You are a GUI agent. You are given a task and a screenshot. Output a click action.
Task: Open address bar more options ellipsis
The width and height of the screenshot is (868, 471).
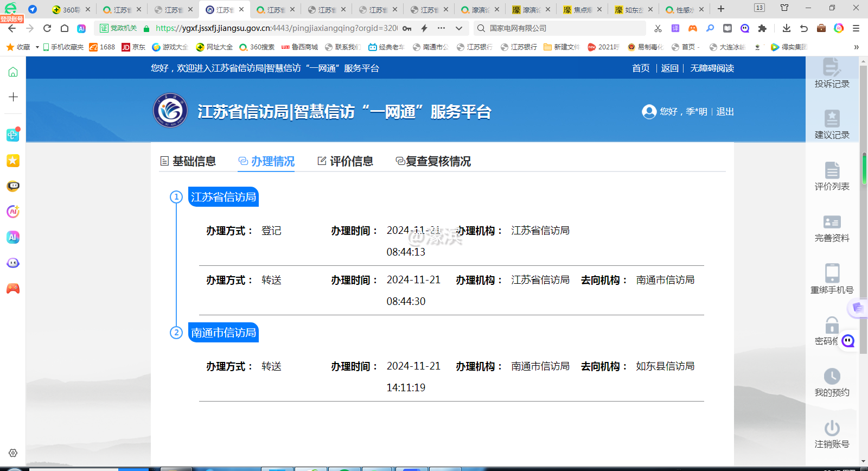click(442, 28)
